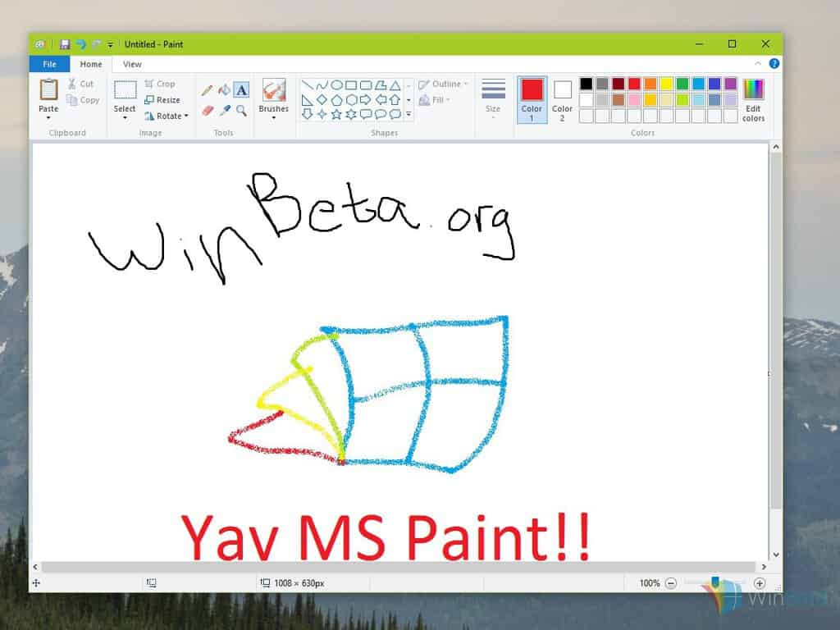The height and width of the screenshot is (630, 840).
Task: Collapse the ribbon with the chevron
Action: pos(757,64)
